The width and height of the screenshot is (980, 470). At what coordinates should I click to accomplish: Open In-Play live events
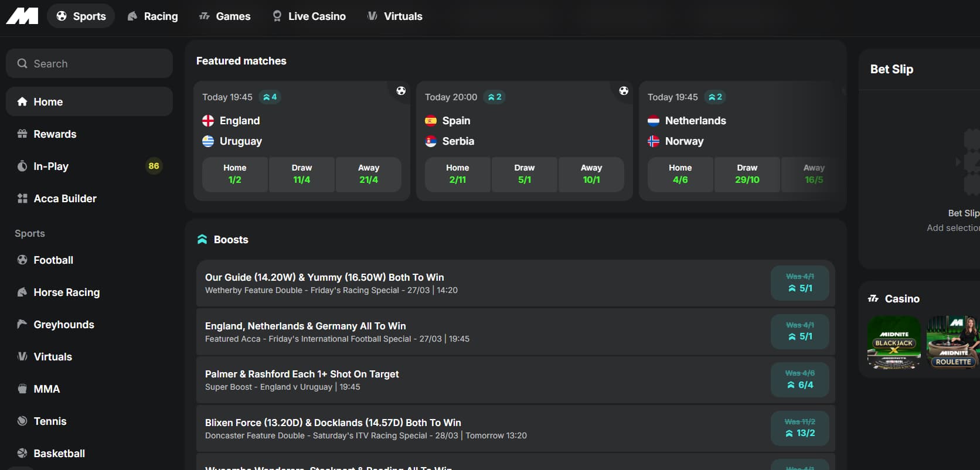pos(50,166)
